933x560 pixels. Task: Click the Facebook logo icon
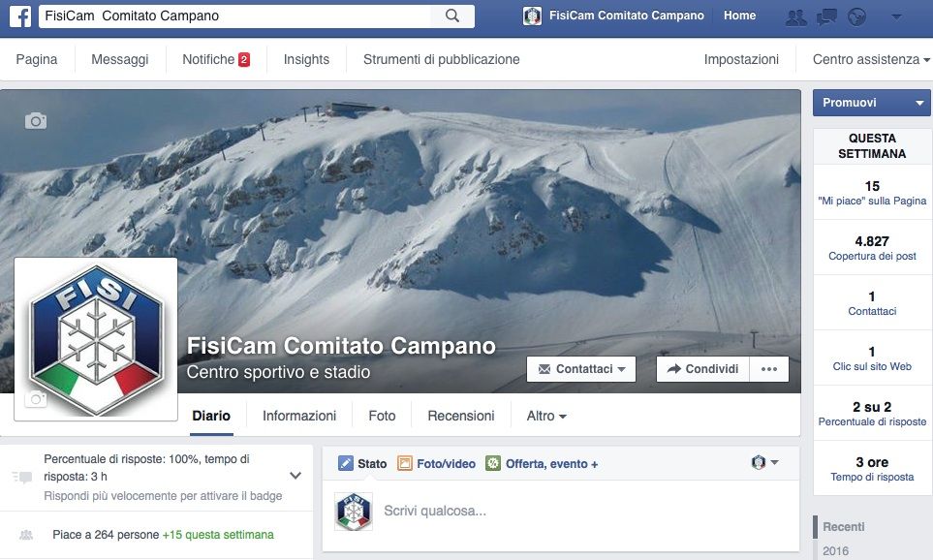coord(20,16)
